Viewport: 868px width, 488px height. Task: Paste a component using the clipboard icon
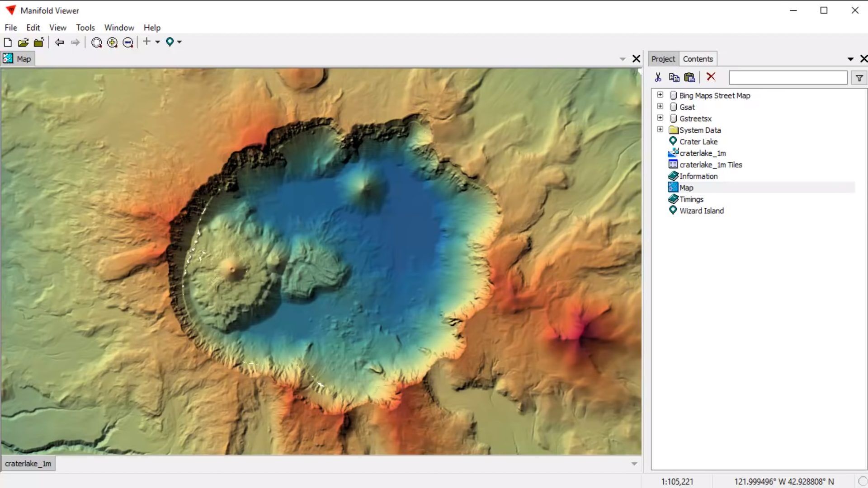pyautogui.click(x=689, y=77)
